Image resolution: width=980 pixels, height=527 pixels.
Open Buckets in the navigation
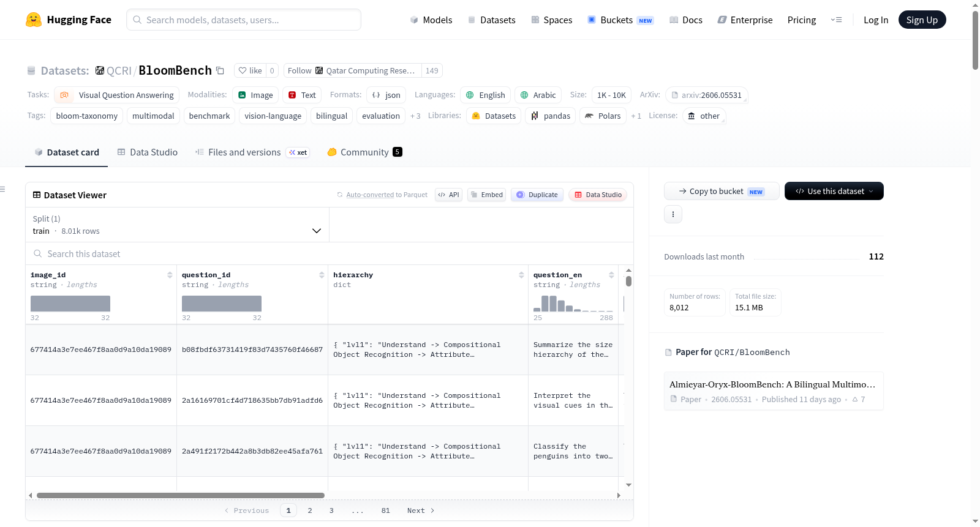click(x=620, y=20)
